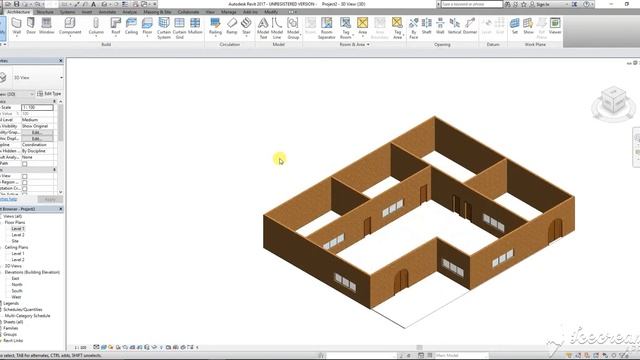The height and width of the screenshot is (360, 640).
Task: Click the View Scale input field
Action: [x=37, y=107]
